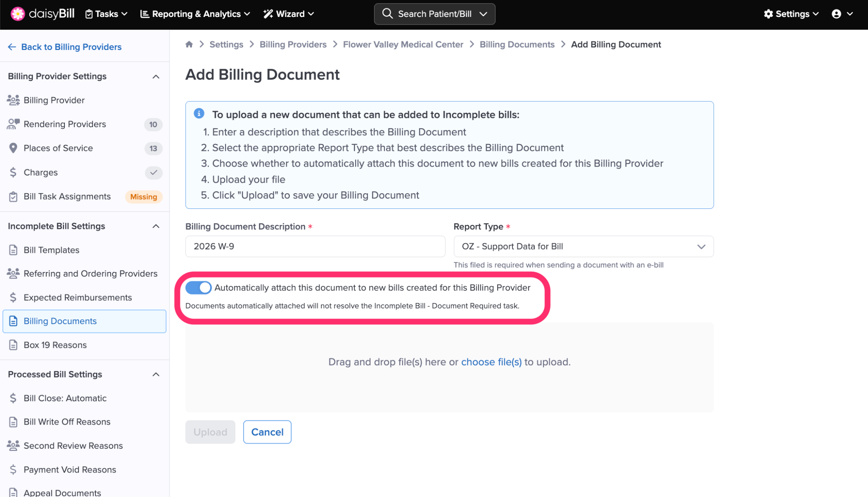Click the back arrow next to Back to Billing Providers
Viewport: 868px width, 497px height.
(12, 47)
